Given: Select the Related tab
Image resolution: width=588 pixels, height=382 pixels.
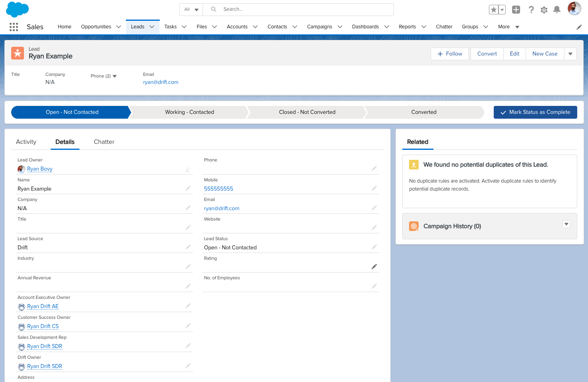Looking at the screenshot, I should [417, 142].
